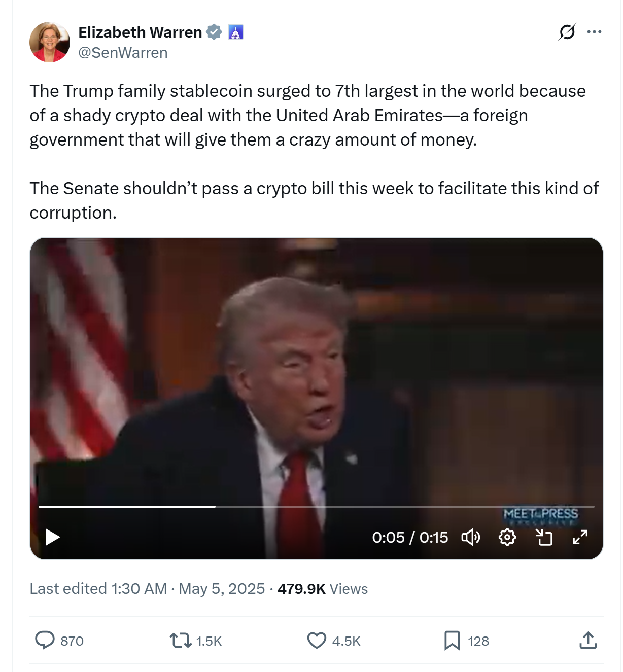Toggle the verified badge popup

[x=213, y=32]
